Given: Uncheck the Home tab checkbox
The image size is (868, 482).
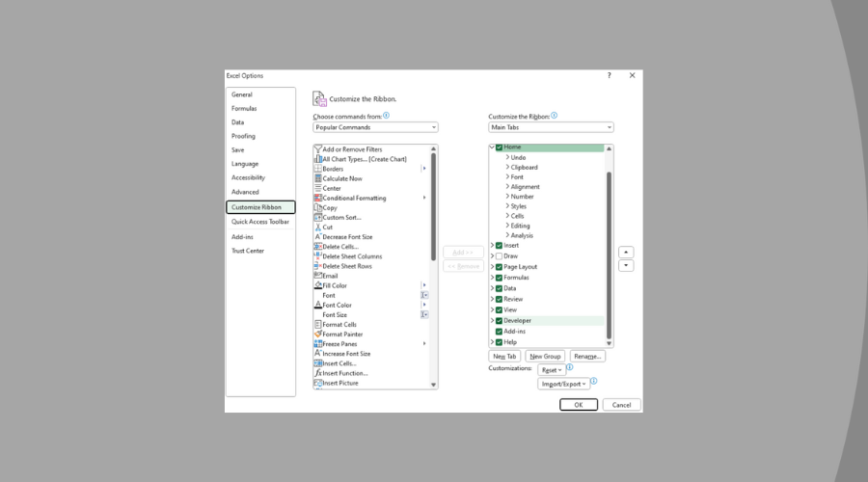Looking at the screenshot, I should pyautogui.click(x=499, y=147).
